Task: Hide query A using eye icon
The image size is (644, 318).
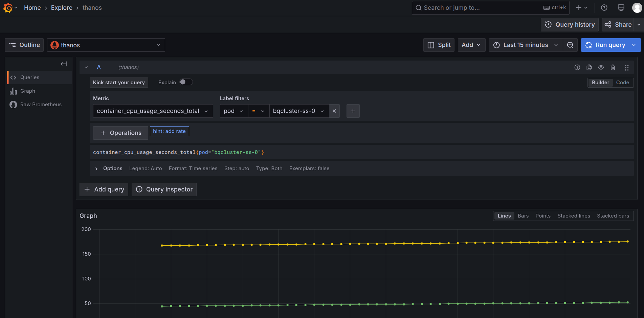Action: click(601, 67)
